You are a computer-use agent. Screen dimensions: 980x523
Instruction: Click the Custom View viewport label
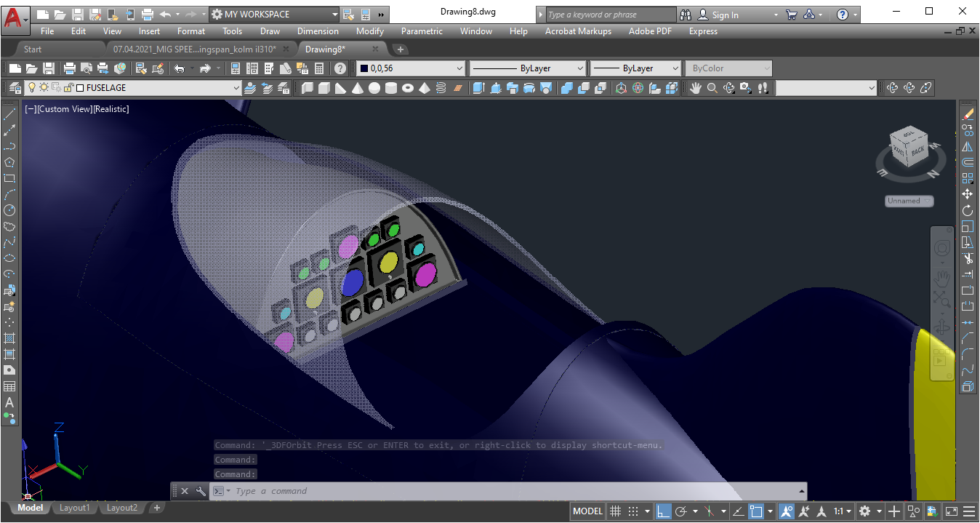click(x=65, y=109)
